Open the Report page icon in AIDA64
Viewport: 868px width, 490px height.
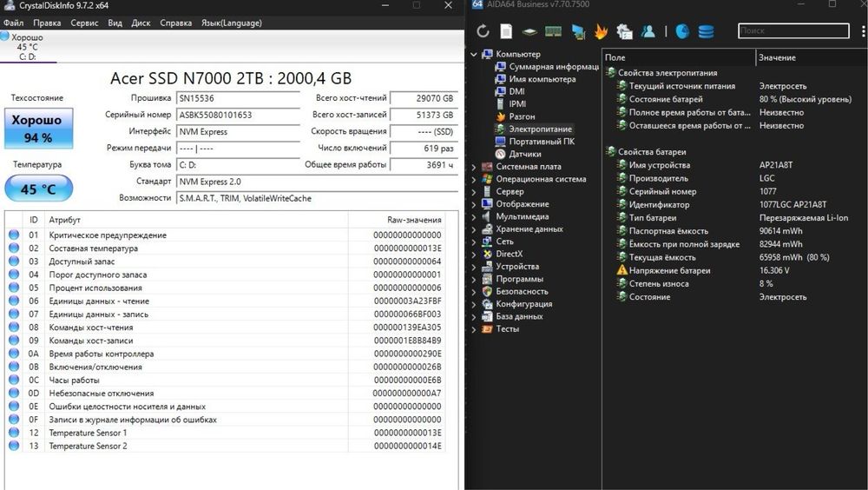click(x=506, y=31)
